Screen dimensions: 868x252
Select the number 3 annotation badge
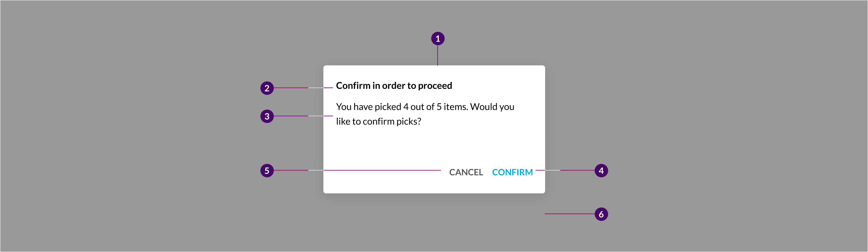pyautogui.click(x=267, y=116)
